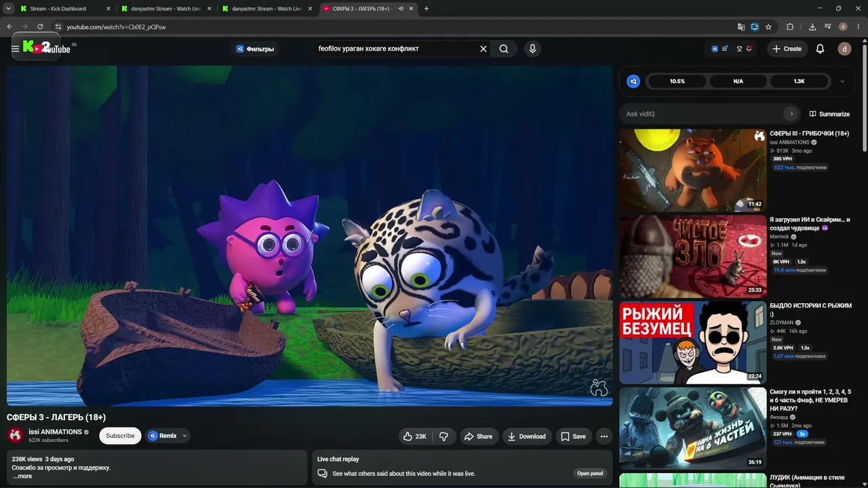
Task: Open a new browser tab
Action: [427, 9]
